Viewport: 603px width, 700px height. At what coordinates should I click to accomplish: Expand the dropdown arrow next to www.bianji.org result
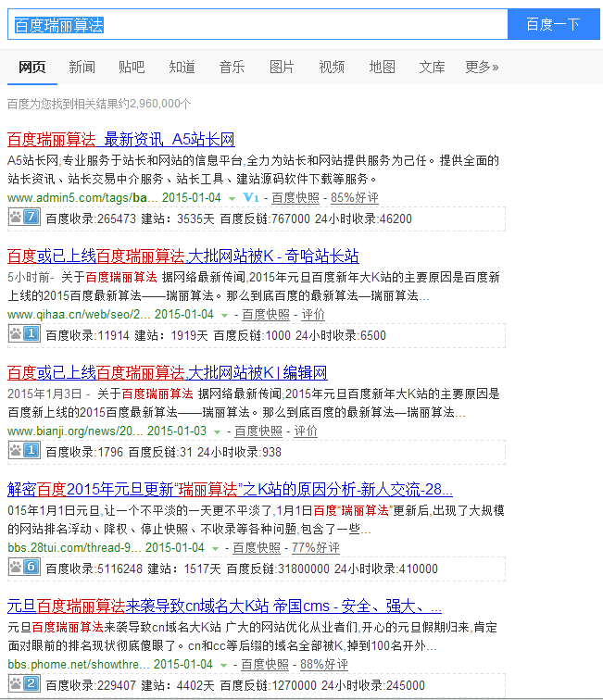click(217, 431)
